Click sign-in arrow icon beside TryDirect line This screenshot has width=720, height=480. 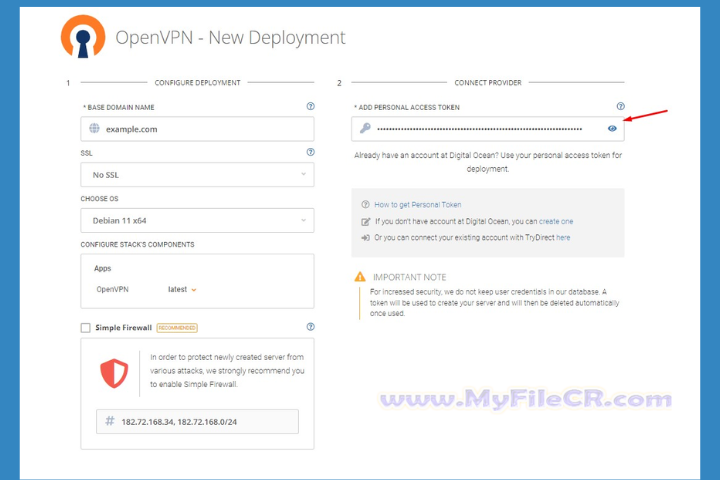[366, 238]
